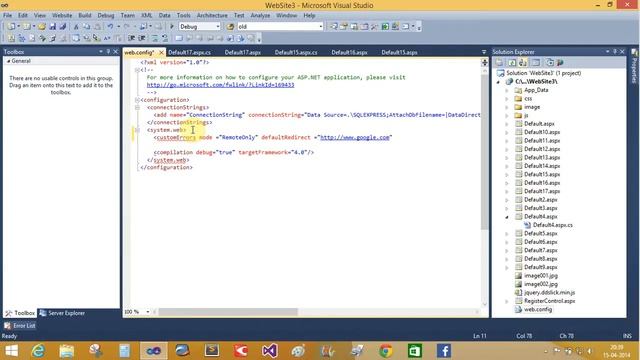640x360 pixels.
Task: Click the editor vertical scrollbar thumb
Action: coord(484,151)
